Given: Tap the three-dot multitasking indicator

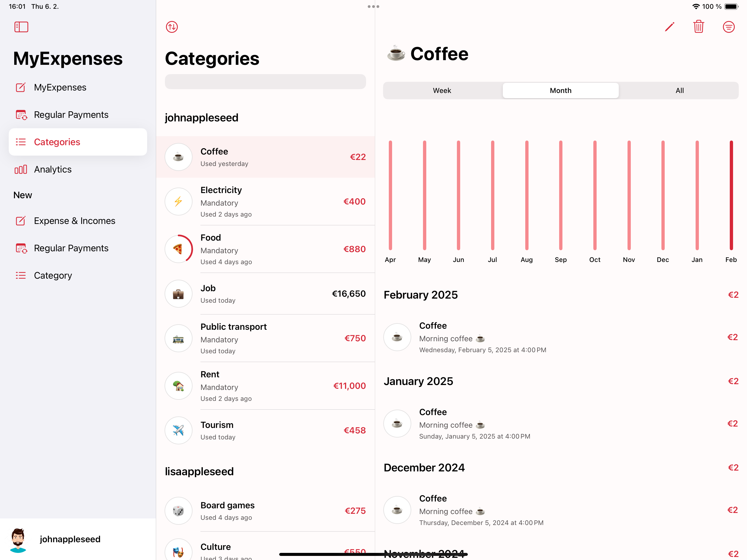Looking at the screenshot, I should coord(373,6).
